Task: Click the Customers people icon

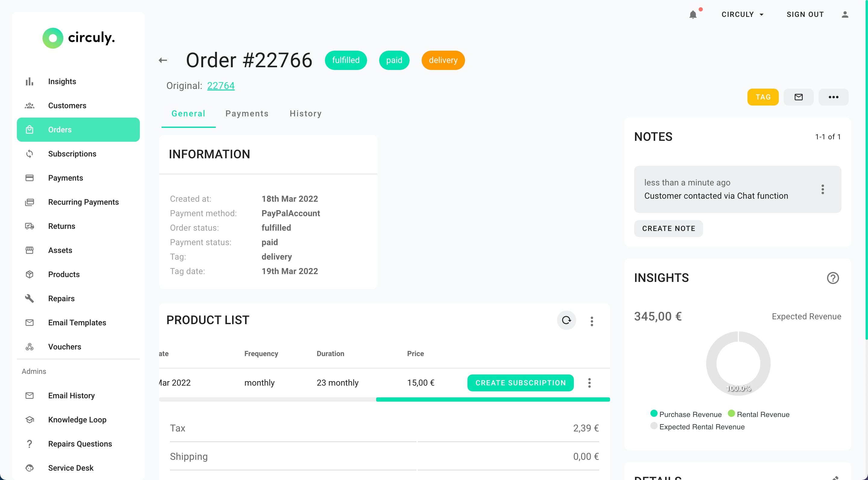Action: pyautogui.click(x=30, y=106)
